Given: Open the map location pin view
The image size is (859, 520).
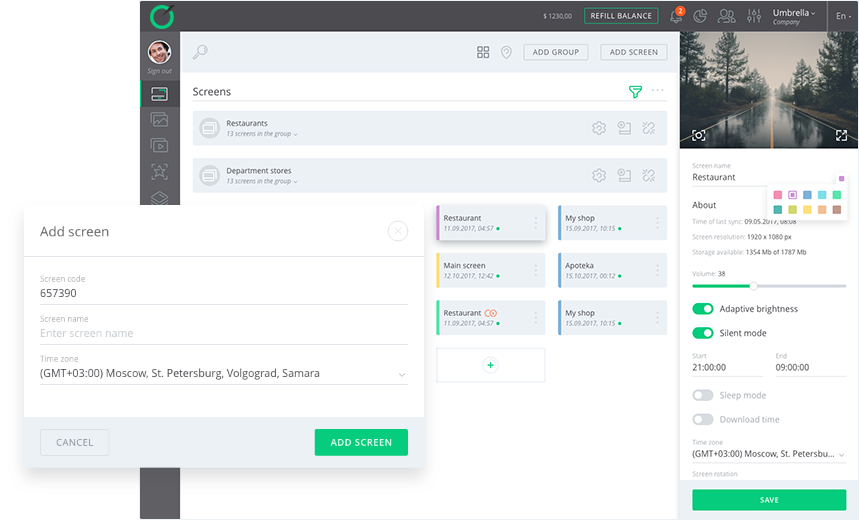Looking at the screenshot, I should (x=506, y=52).
